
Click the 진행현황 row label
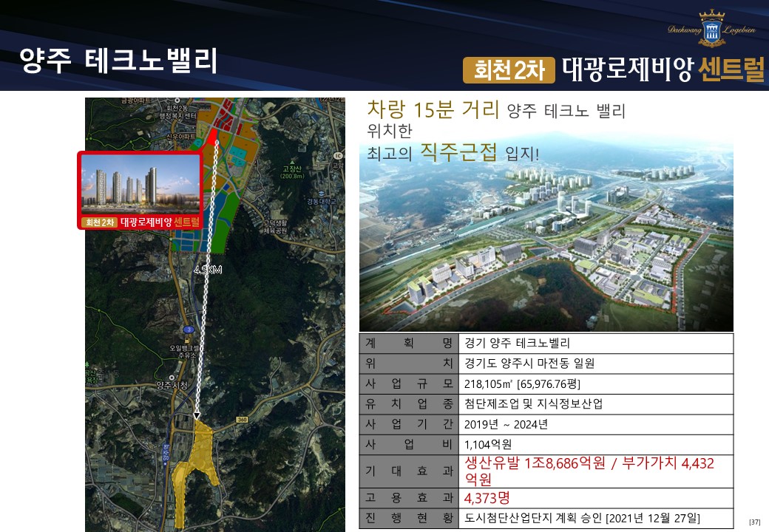click(x=408, y=518)
